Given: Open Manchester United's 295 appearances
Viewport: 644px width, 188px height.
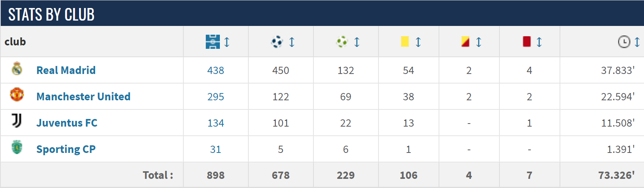Looking at the screenshot, I should (216, 97).
